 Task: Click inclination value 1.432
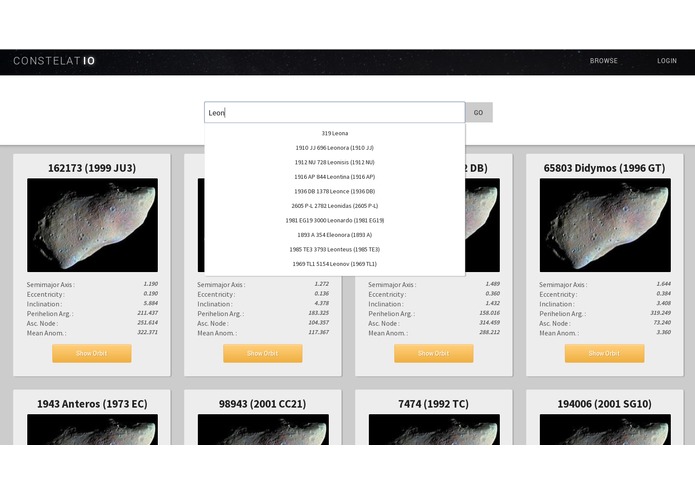coord(492,303)
